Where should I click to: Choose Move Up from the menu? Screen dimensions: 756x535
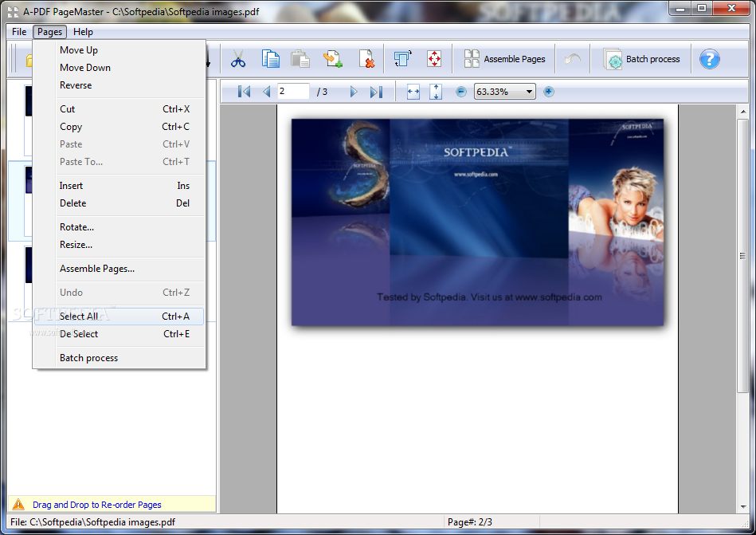[119, 50]
